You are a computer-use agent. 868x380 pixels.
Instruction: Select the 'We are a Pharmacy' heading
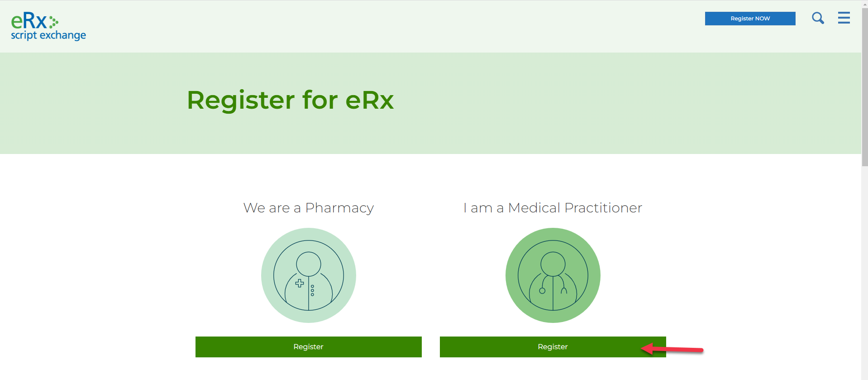click(308, 208)
